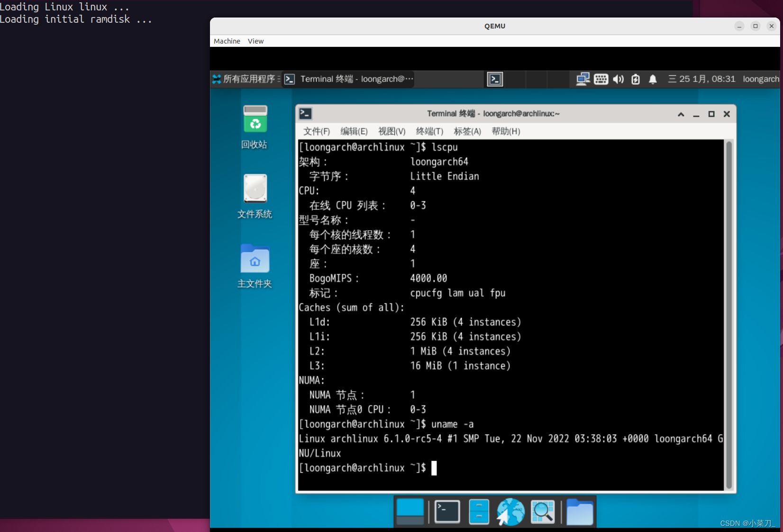Click the 'loongarch64' architecture value in lscpu output
Image resolution: width=783 pixels, height=532 pixels.
(439, 162)
